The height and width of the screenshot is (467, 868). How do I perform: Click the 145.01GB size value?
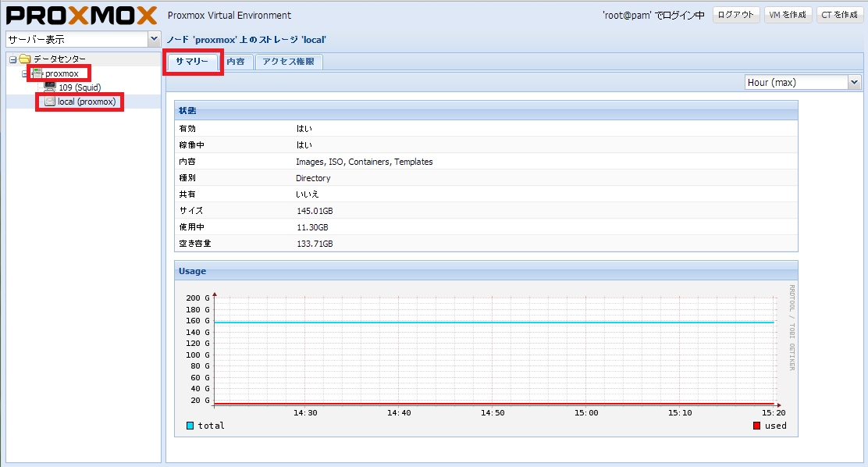pos(315,211)
